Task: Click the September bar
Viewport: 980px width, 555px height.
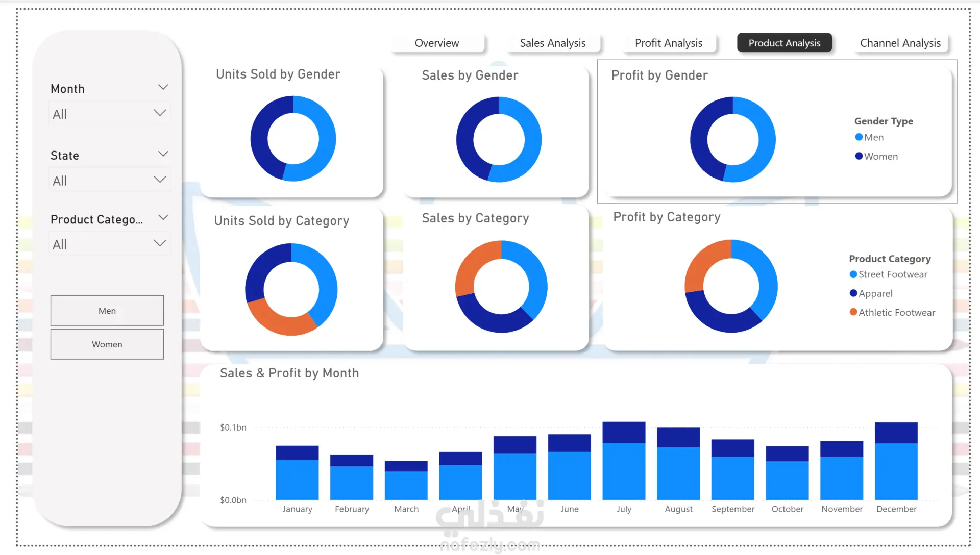Action: 733,470
